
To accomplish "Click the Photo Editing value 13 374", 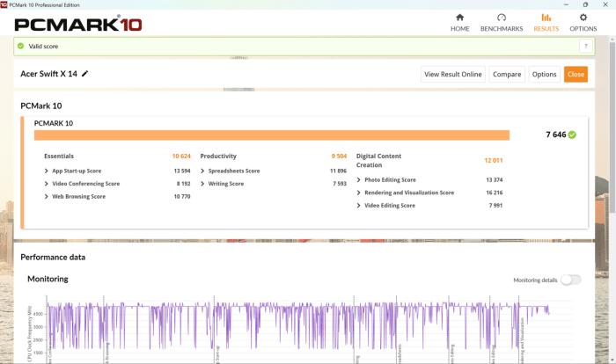I will (495, 180).
